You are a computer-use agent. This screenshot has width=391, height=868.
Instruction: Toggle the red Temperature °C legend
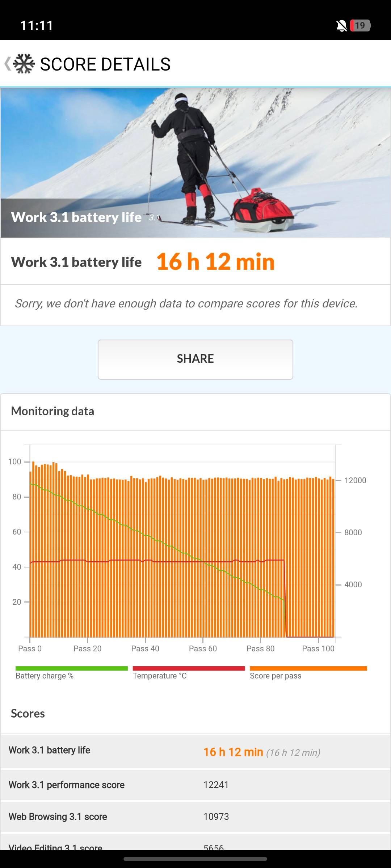(x=189, y=673)
